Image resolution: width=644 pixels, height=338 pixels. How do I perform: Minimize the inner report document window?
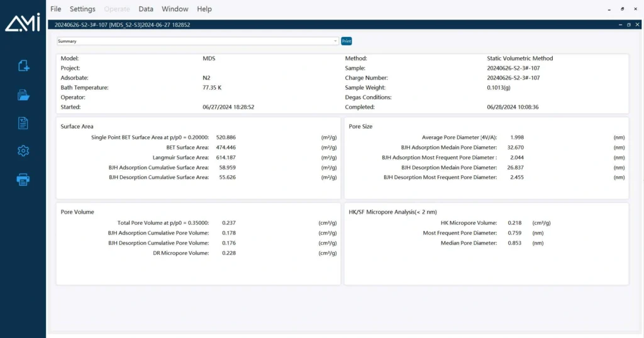click(x=619, y=25)
